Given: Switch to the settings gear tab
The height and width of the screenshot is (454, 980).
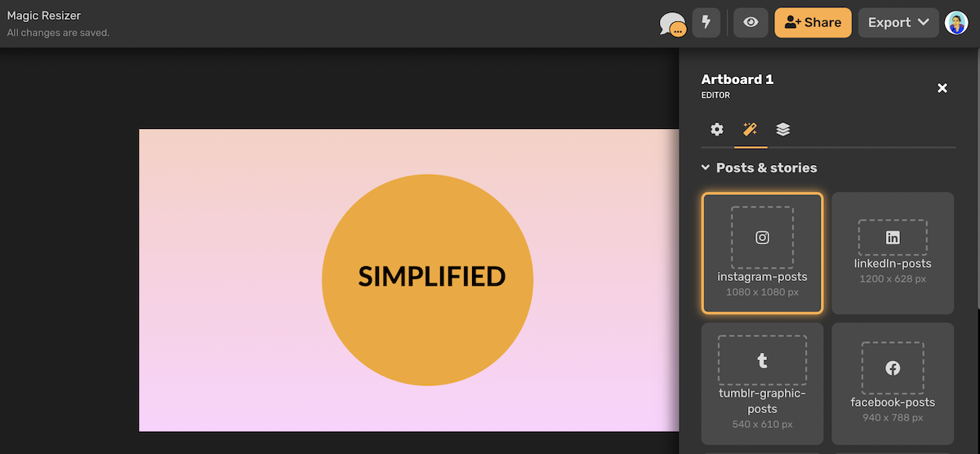Looking at the screenshot, I should (717, 129).
